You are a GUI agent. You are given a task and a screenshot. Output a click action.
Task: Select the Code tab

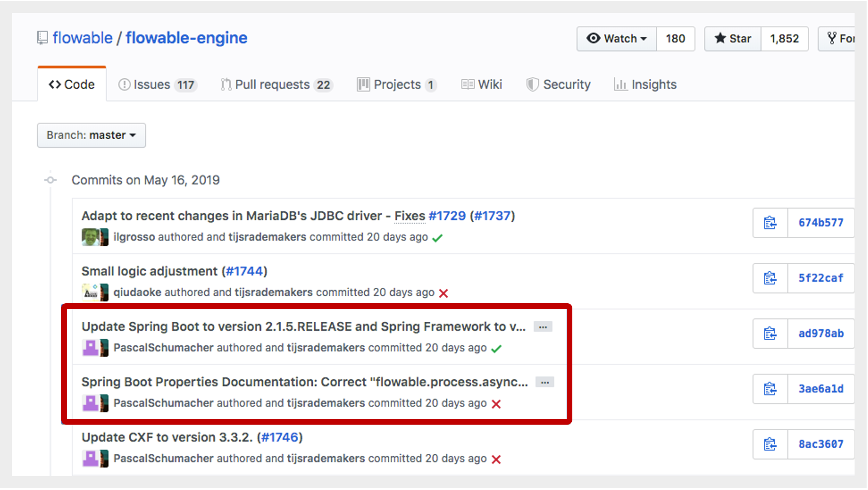pos(72,84)
